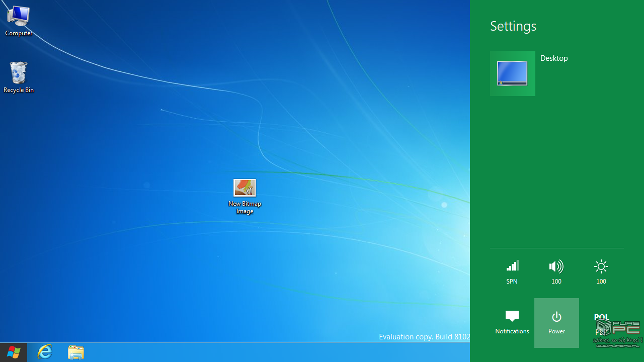Click the Desktop tile thumbnail

512,73
